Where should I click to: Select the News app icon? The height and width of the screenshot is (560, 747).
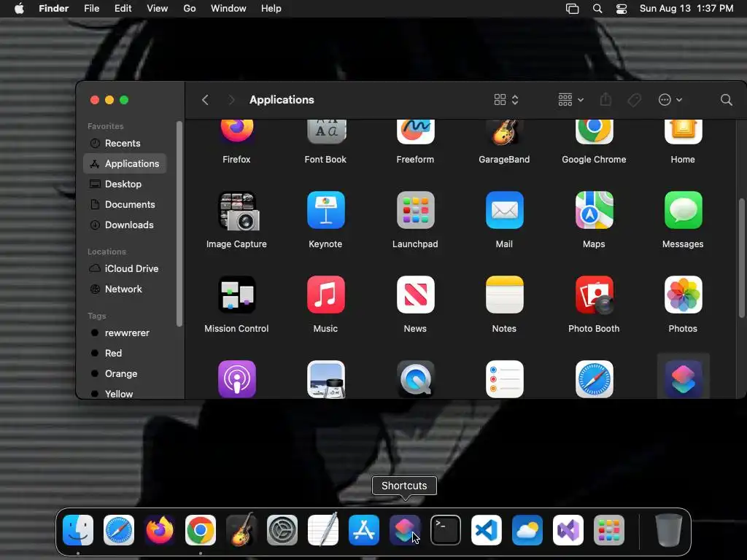[415, 295]
